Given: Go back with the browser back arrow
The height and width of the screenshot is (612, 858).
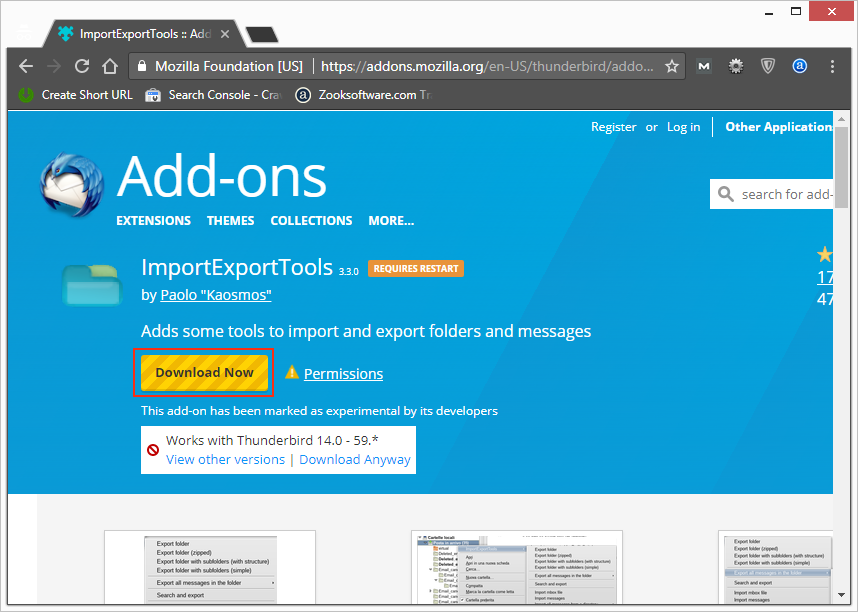Looking at the screenshot, I should 26,66.
